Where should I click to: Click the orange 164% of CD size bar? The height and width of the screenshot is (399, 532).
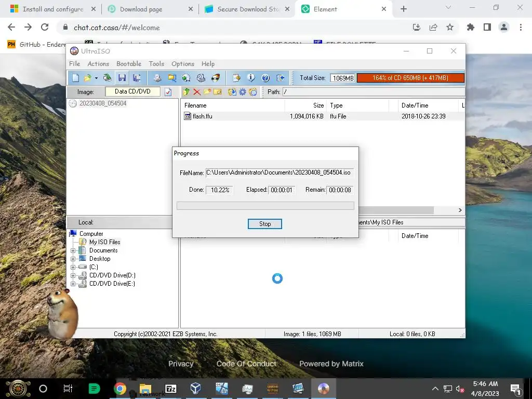pyautogui.click(x=410, y=78)
